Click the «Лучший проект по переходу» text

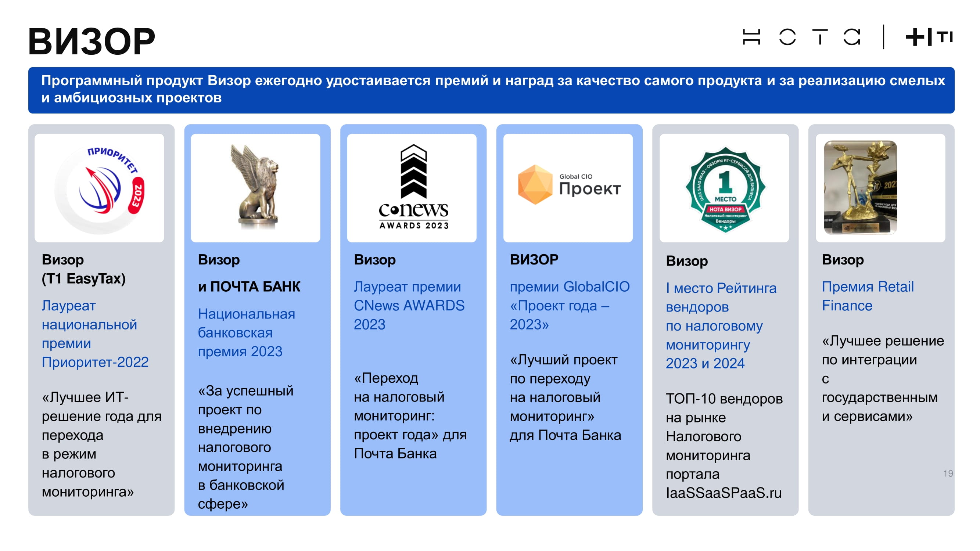point(565,397)
